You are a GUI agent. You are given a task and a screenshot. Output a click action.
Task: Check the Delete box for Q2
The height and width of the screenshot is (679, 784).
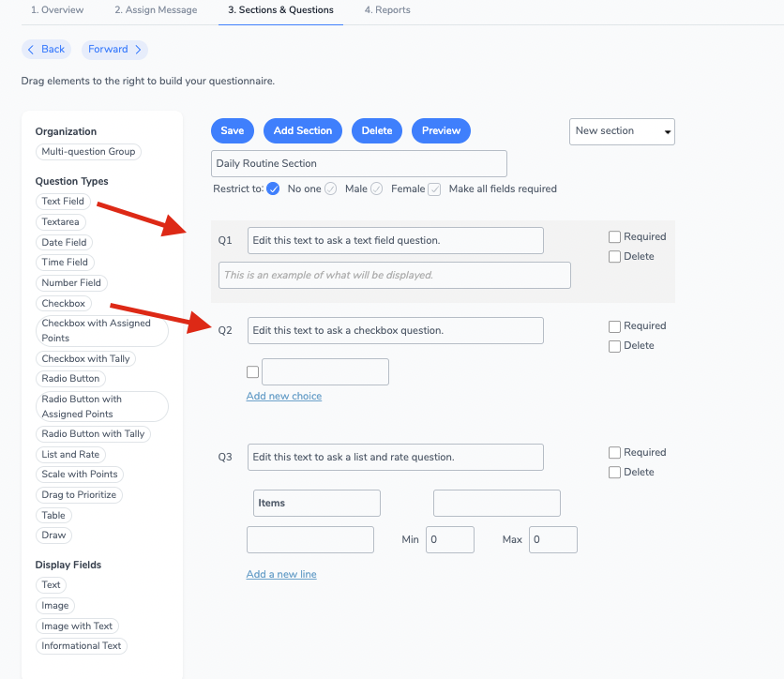[x=614, y=345]
